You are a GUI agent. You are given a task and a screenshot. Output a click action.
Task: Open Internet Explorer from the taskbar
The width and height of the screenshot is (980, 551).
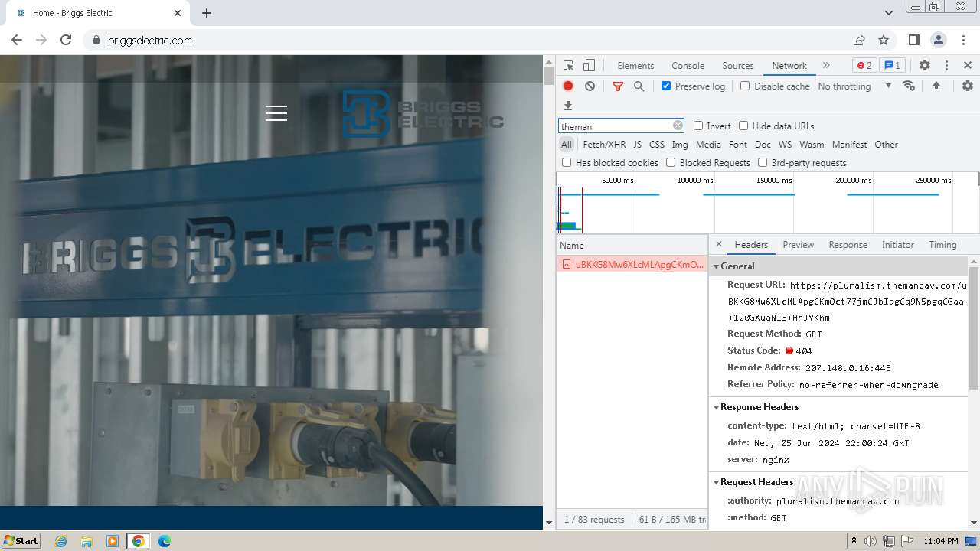tap(60, 540)
